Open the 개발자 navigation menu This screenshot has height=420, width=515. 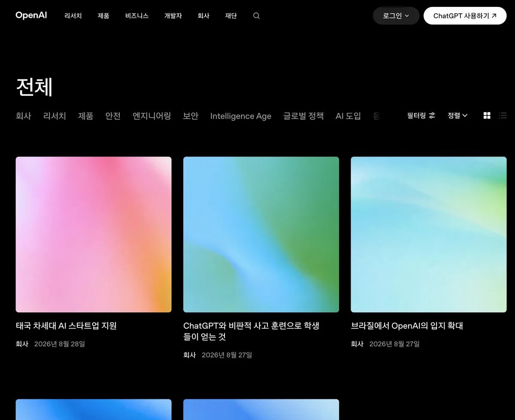click(173, 16)
